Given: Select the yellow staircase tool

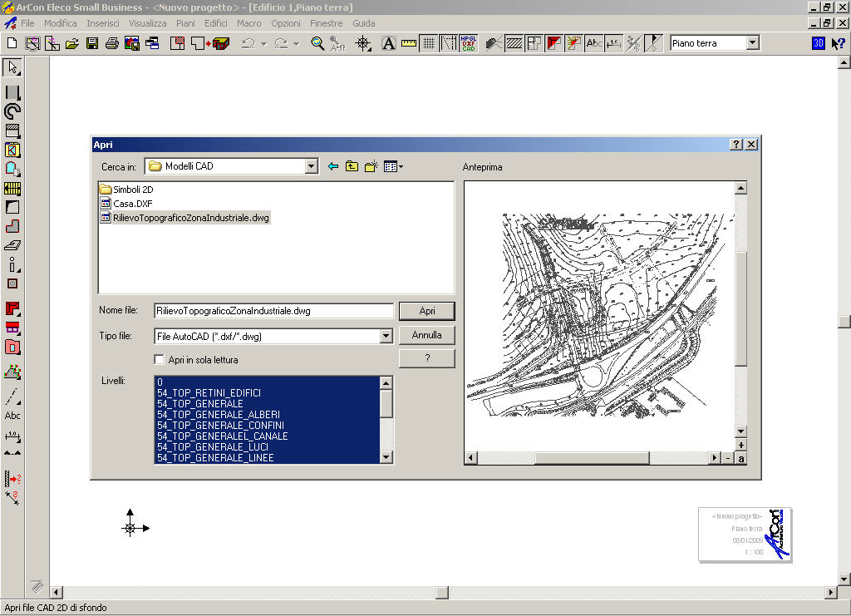Looking at the screenshot, I should click(12, 189).
